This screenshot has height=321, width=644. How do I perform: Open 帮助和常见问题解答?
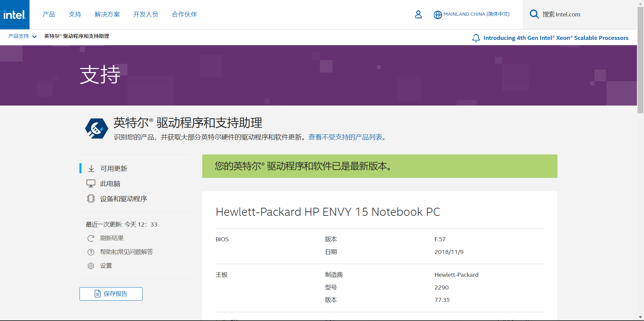click(x=126, y=252)
